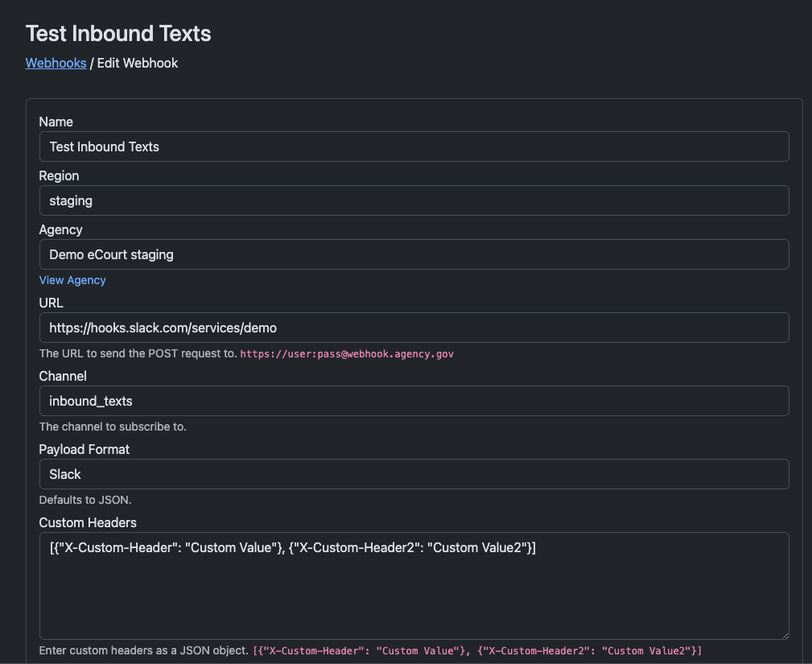
Task: Click the 'Edit Webhook' breadcrumb text
Action: pos(138,64)
